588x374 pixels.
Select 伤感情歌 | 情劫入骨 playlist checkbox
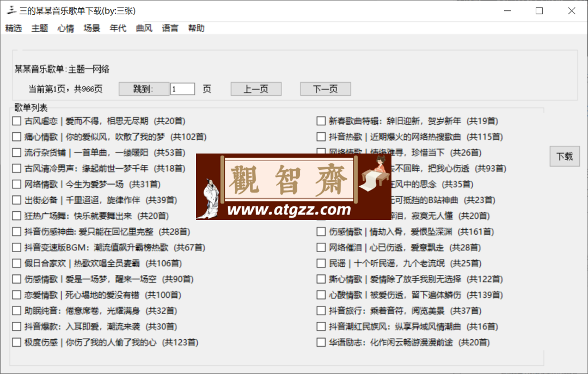pos(321,231)
